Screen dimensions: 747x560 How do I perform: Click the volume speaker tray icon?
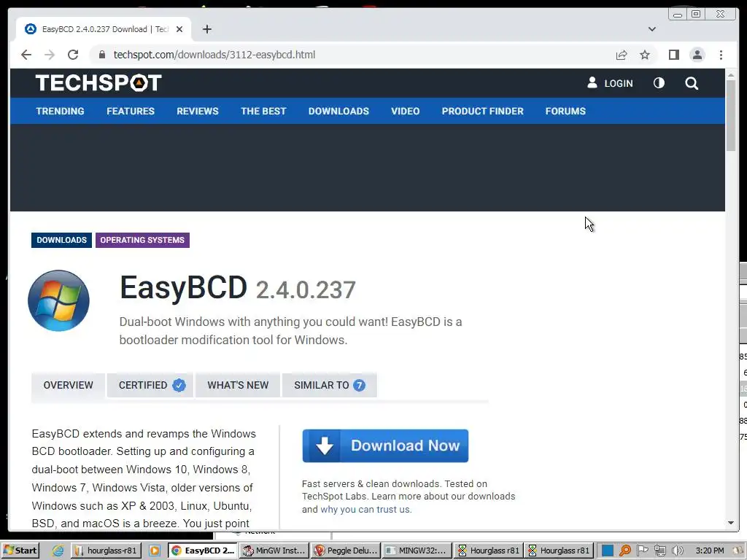click(677, 551)
